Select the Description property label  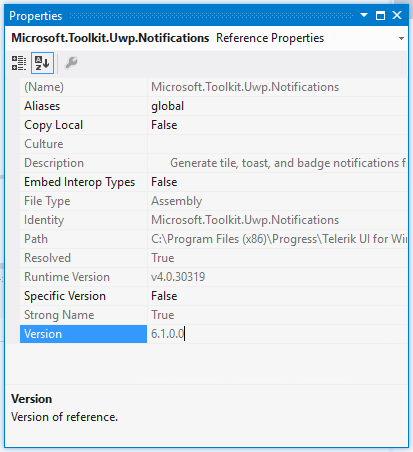(54, 163)
